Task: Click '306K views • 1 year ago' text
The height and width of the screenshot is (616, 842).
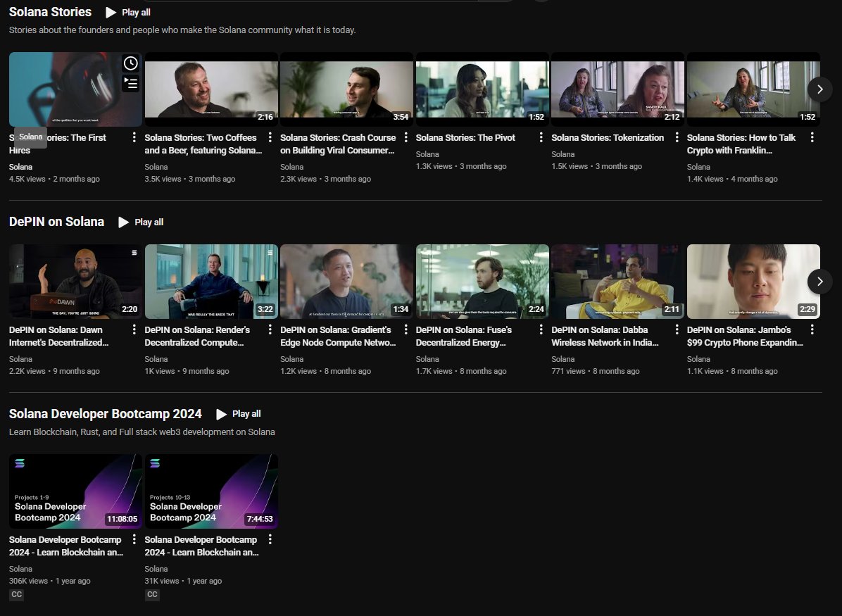Action: [x=50, y=581]
